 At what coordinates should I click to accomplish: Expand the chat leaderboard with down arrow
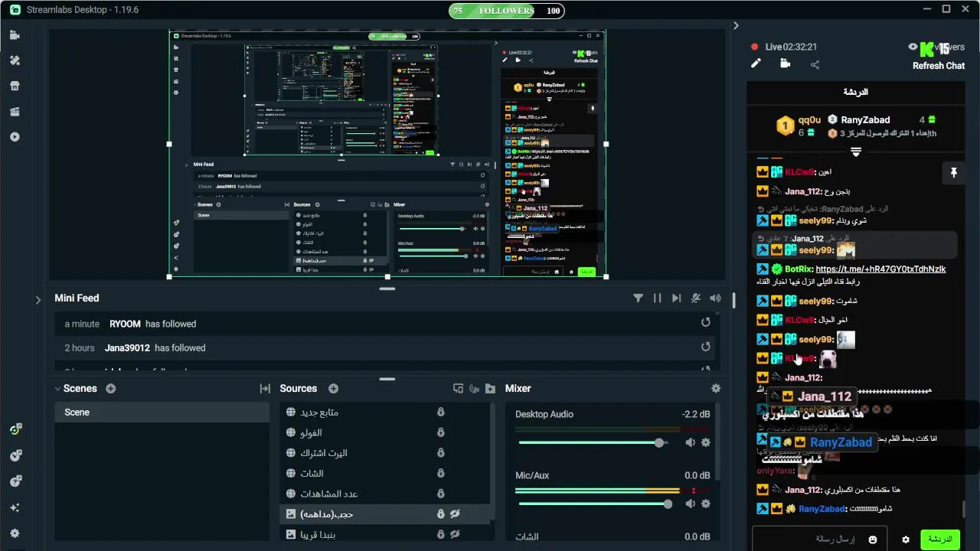(x=856, y=152)
